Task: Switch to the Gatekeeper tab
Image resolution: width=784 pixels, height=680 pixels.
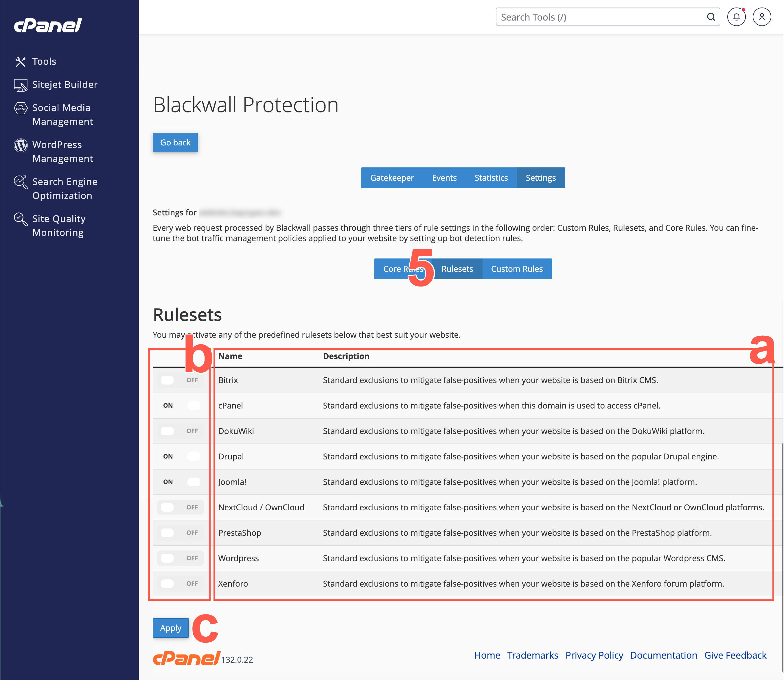Action: click(x=392, y=178)
